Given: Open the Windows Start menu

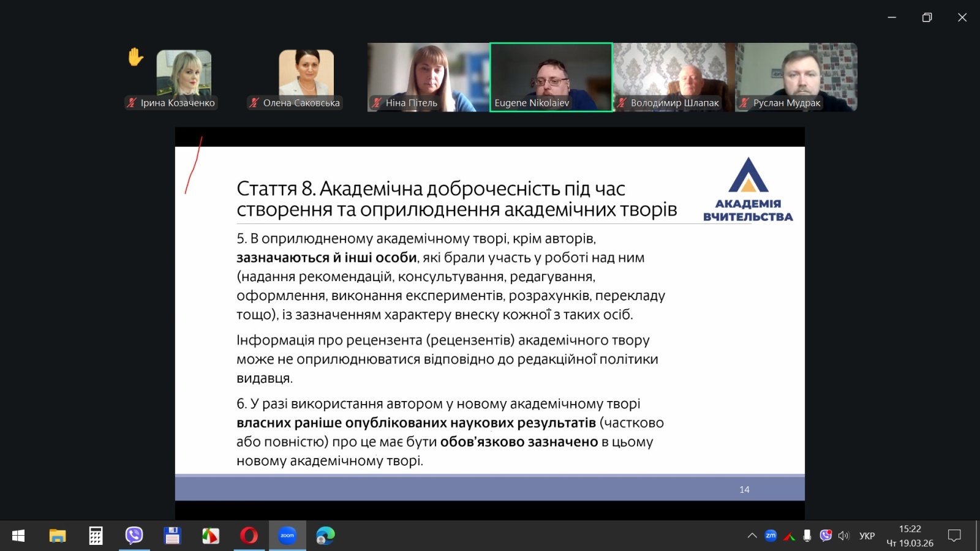Looking at the screenshot, I should 18,536.
